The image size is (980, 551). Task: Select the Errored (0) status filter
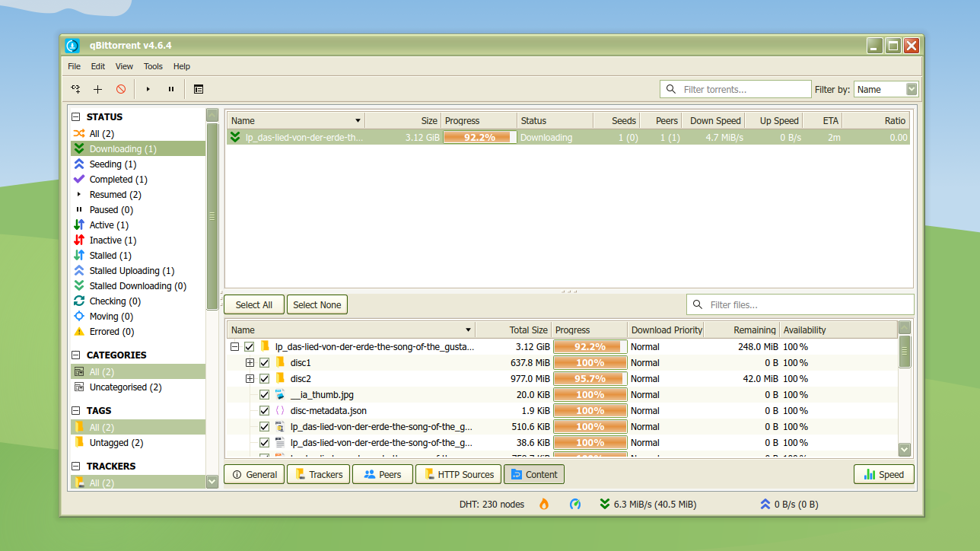click(x=138, y=332)
